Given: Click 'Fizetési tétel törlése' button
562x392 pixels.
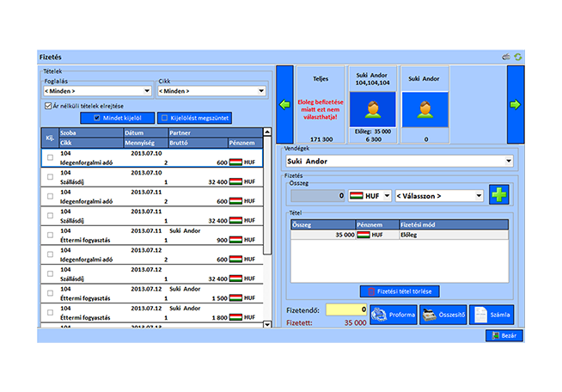Looking at the screenshot, I should [399, 291].
